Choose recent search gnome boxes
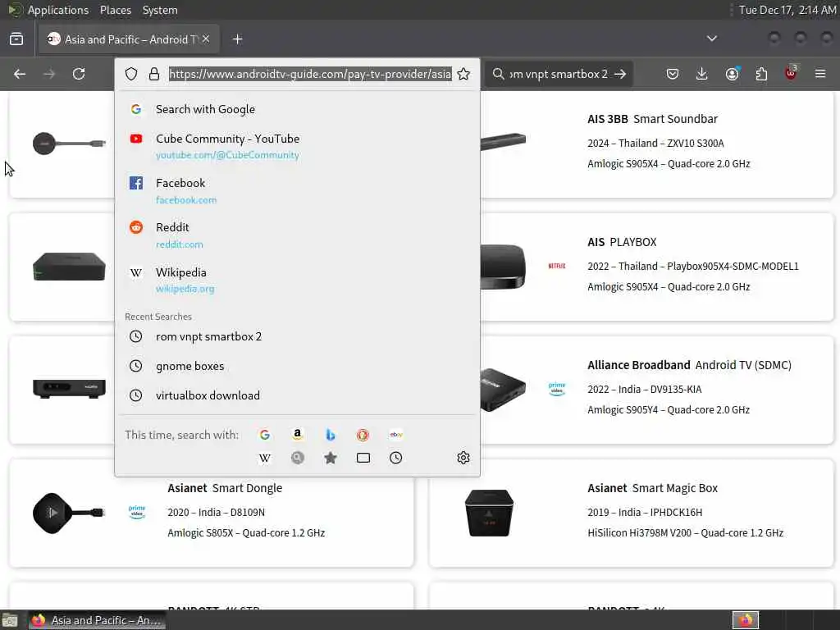The height and width of the screenshot is (630, 840). pos(297,366)
